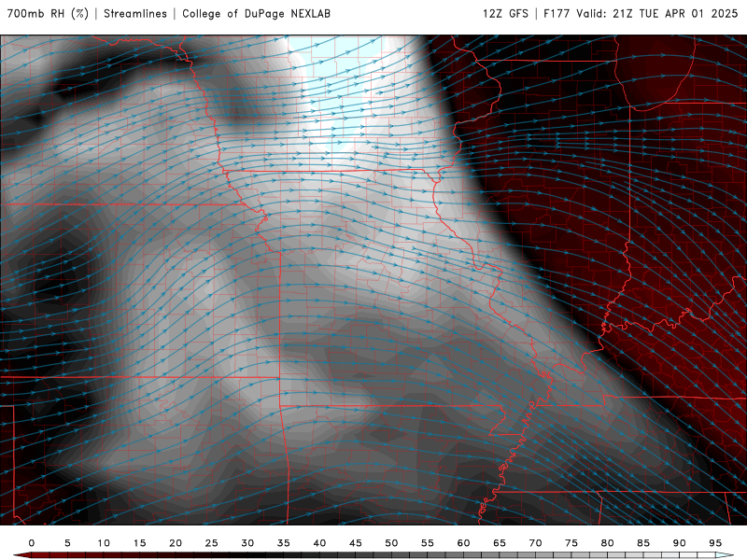Click colorbar label '60'
This screenshot has width=747, height=560.
point(463,543)
